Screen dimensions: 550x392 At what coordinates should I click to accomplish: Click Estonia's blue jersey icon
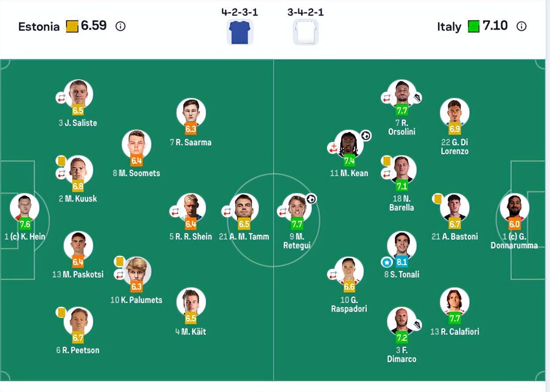coord(239,32)
